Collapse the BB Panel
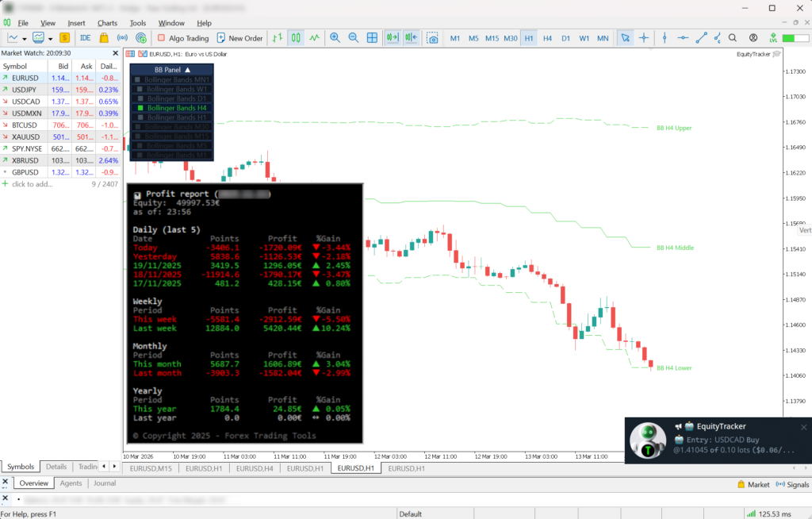The width and height of the screenshot is (812, 519). click(x=188, y=70)
